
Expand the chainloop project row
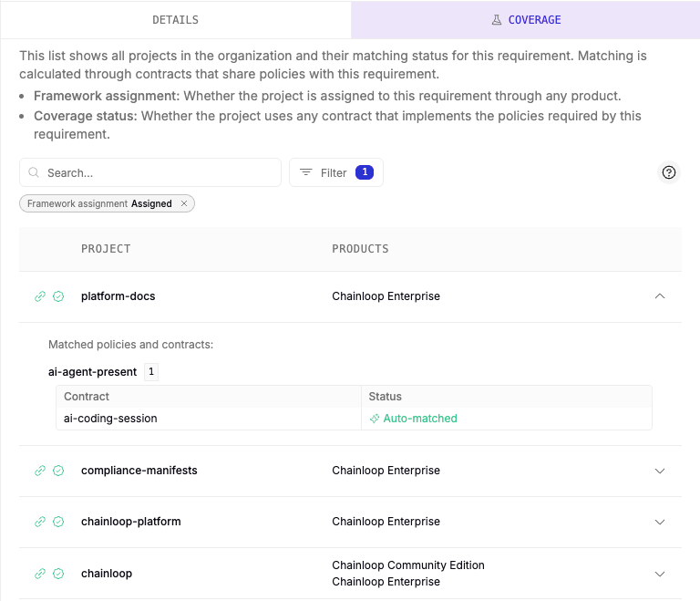click(660, 574)
